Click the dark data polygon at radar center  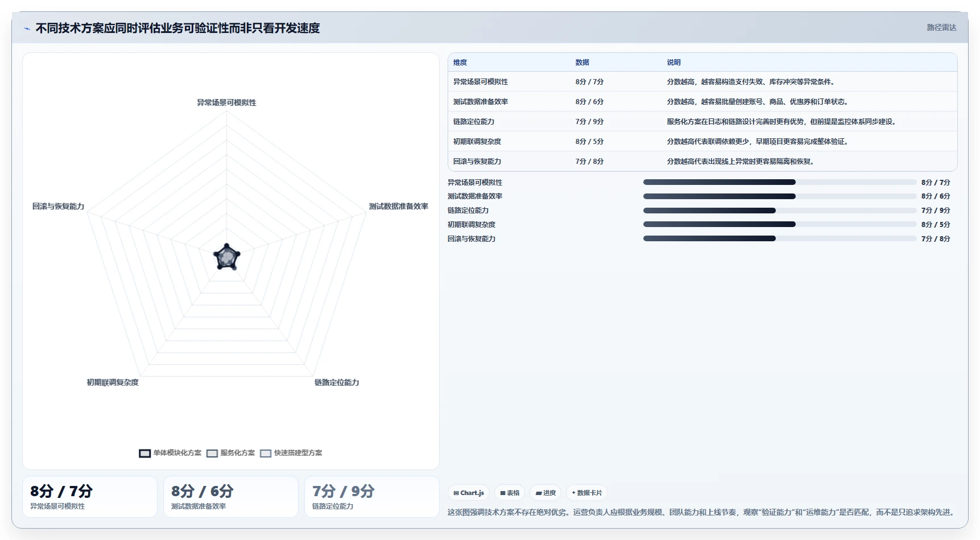click(x=227, y=257)
